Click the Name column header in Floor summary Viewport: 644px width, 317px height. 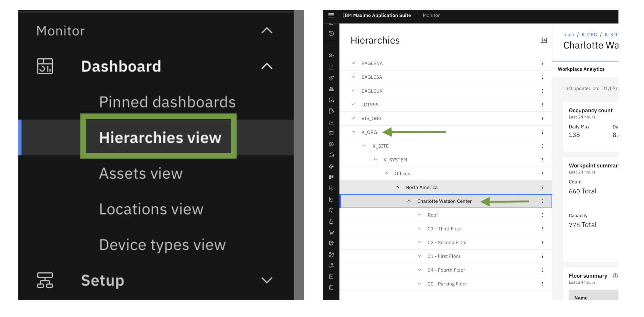pyautogui.click(x=581, y=298)
